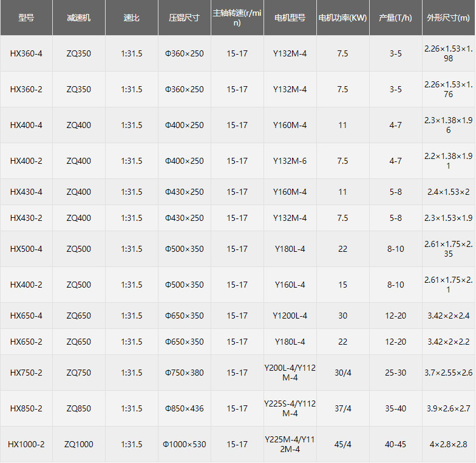Select the 35-40 output capacity cell
Image resolution: width=476 pixels, height=463 pixels.
click(x=395, y=408)
